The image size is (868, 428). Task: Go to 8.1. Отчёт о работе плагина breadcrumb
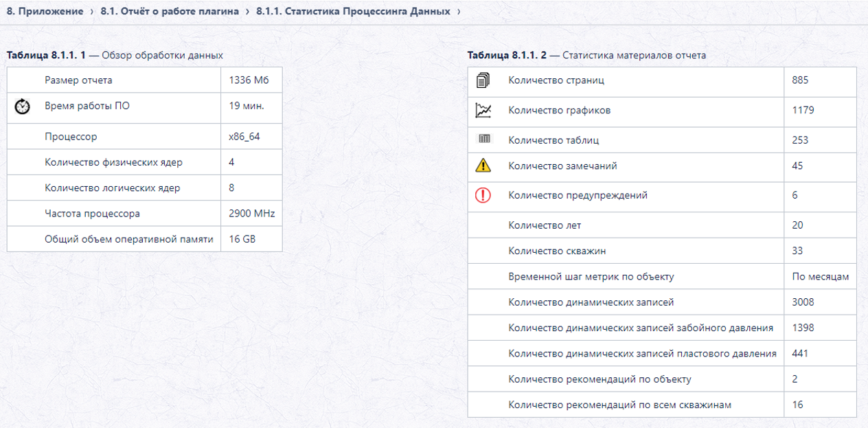pyautogui.click(x=170, y=12)
